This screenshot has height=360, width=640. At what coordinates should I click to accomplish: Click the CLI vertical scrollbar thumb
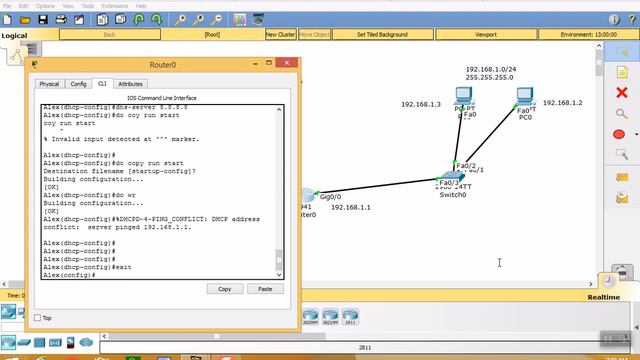point(279,260)
